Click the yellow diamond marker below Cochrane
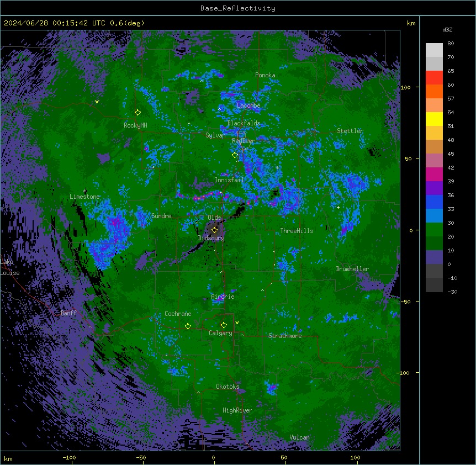The image size is (476, 465). 188,326
